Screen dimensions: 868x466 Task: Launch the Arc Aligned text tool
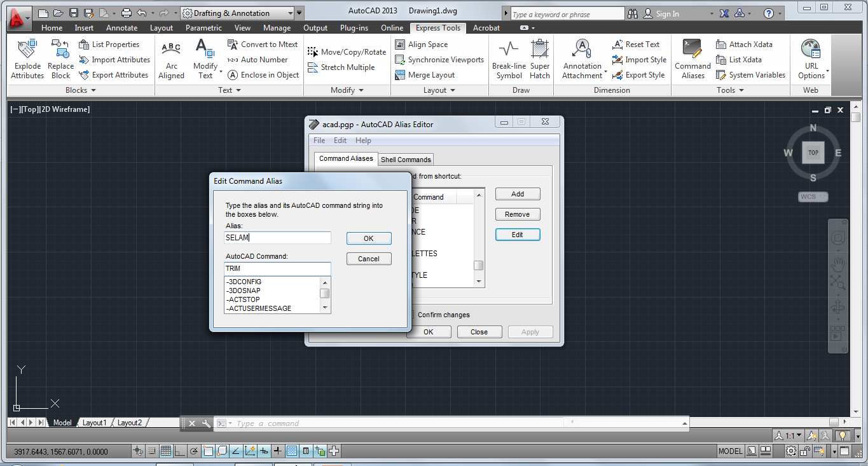tap(172, 59)
